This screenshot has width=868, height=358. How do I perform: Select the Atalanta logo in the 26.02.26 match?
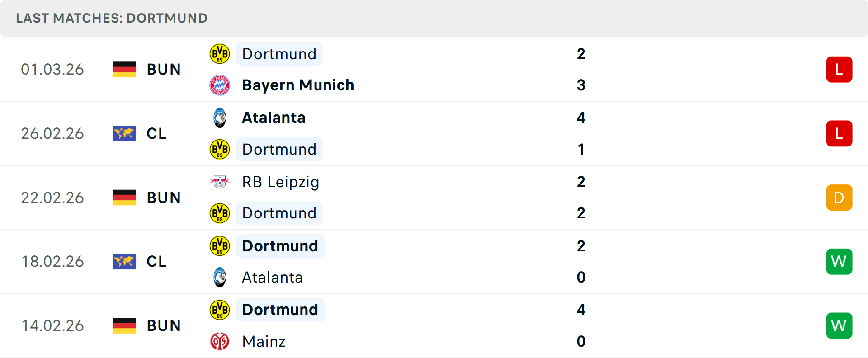coord(220,118)
